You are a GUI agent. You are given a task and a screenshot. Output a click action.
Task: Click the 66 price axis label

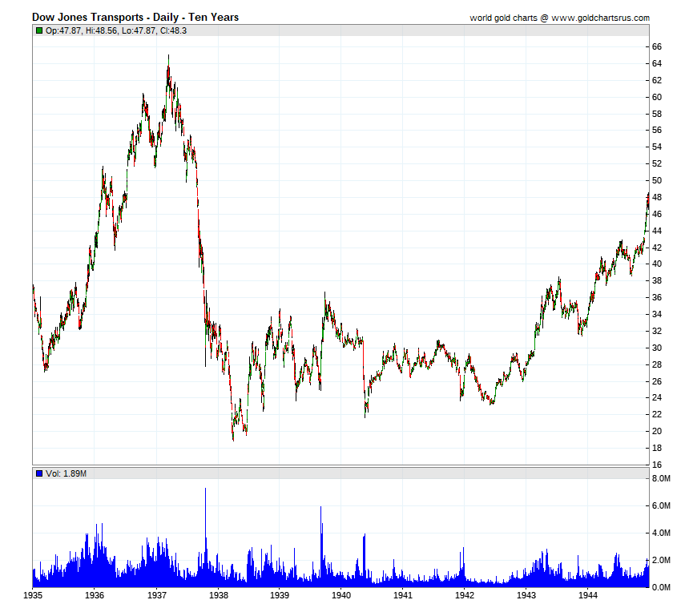tap(657, 47)
